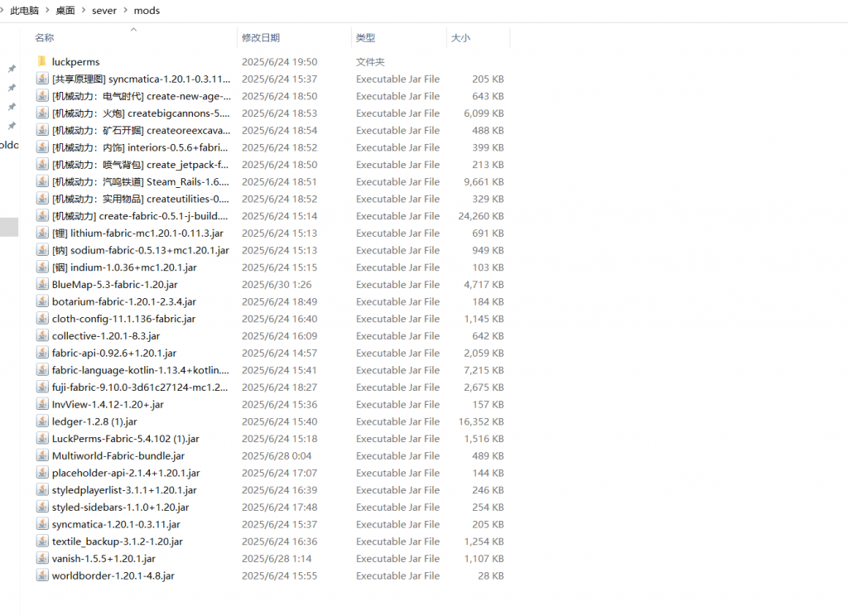Click the 16,352 KB size value
This screenshot has height=616, width=848.
481,421
